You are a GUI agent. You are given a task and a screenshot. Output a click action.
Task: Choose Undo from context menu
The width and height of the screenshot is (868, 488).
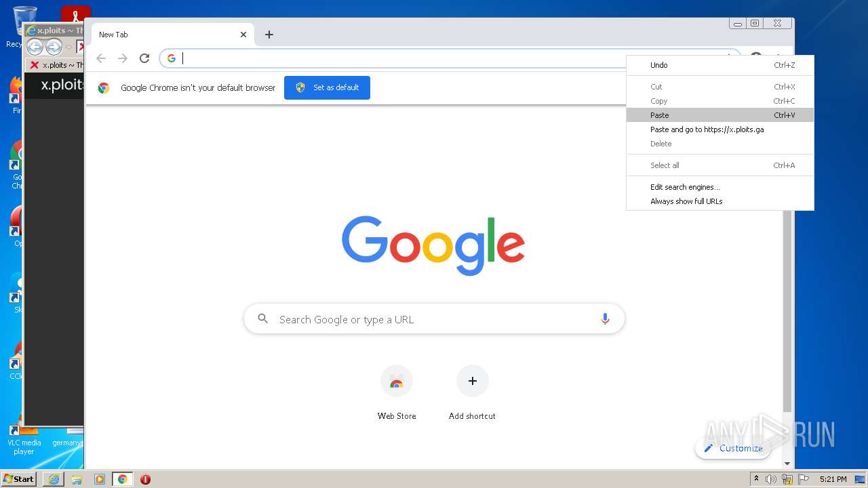click(x=720, y=65)
